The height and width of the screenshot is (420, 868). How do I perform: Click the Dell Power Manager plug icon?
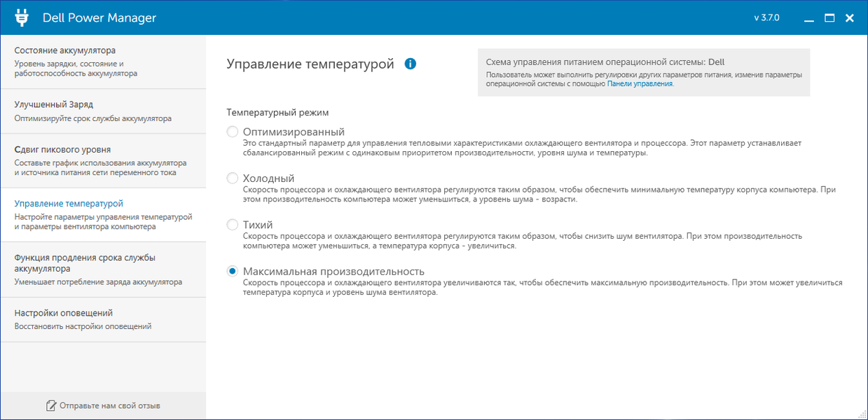pyautogui.click(x=21, y=17)
